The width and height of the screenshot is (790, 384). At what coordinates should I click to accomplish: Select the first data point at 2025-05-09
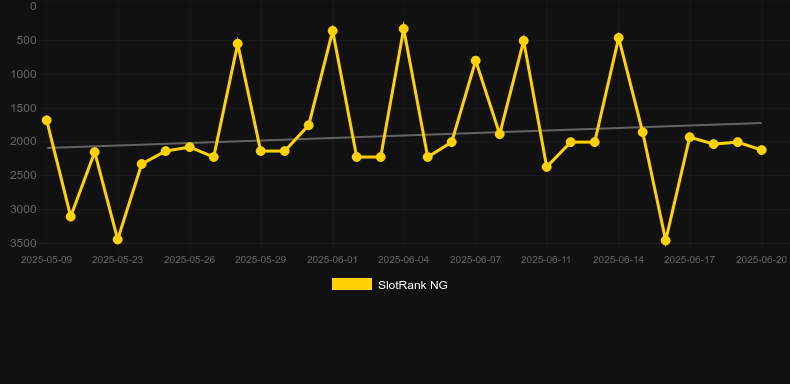point(47,120)
